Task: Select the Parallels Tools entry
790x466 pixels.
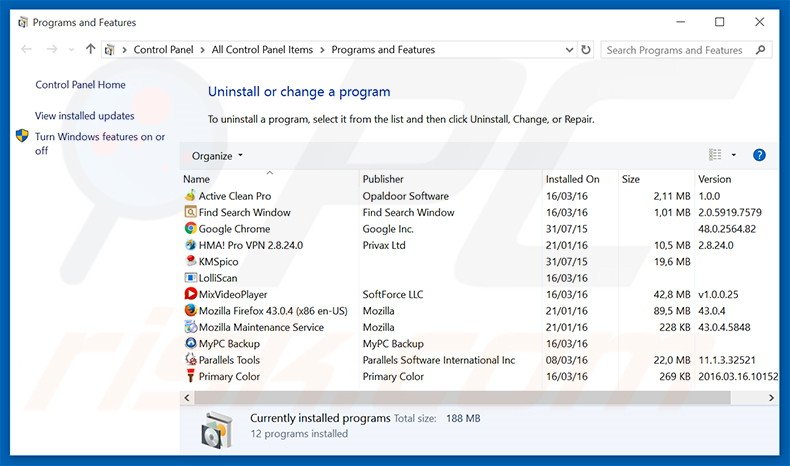Action: [x=229, y=360]
